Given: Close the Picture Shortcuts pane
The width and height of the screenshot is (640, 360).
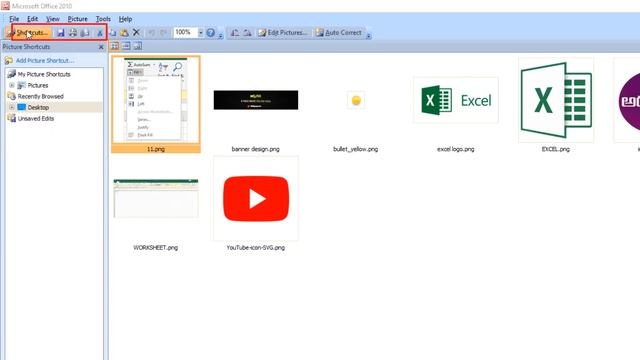Looking at the screenshot, I should point(101,47).
